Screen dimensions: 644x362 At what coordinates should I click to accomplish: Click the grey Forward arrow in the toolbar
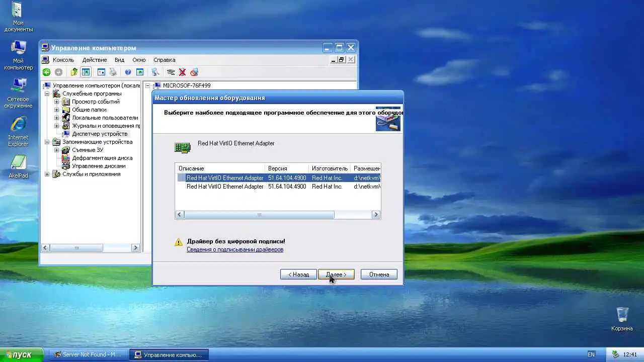[x=58, y=72]
